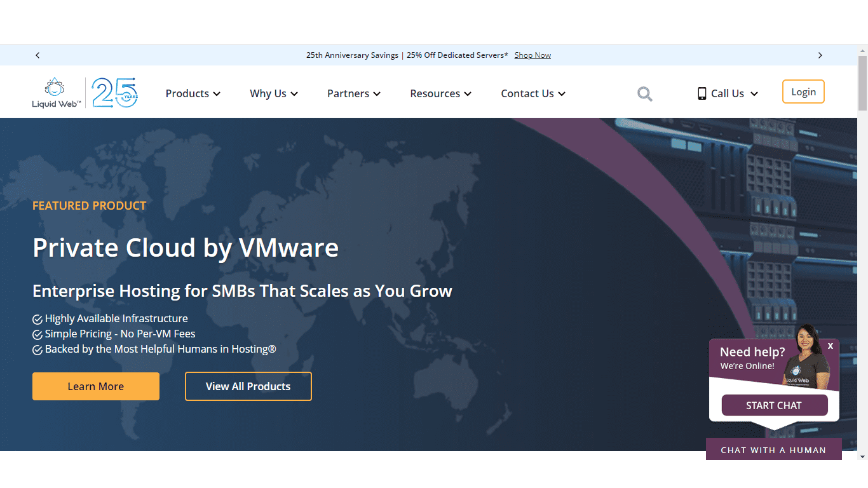Click the page vertical scrollbar thumb
This screenshot has height=488, width=868.
tap(862, 83)
